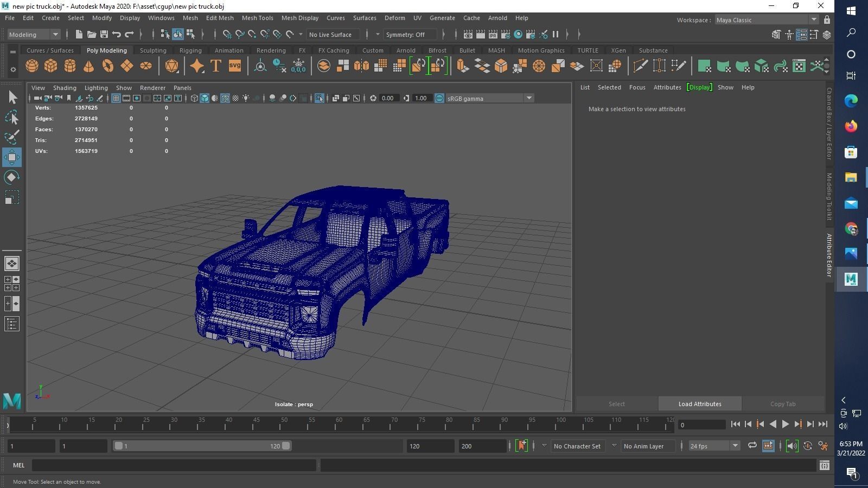Create a polygon cone from the shelf
This screenshot has height=488, width=868.
click(x=89, y=66)
